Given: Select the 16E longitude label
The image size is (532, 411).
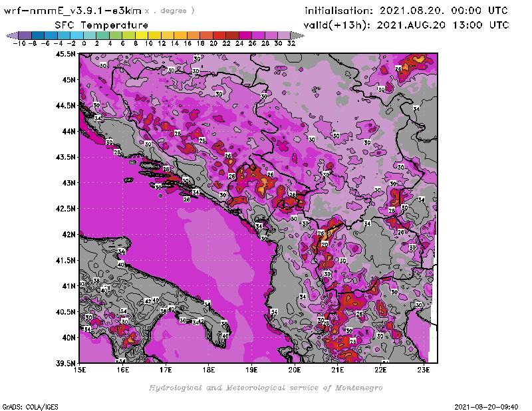Looking at the screenshot, I should pyautogui.click(x=123, y=370).
